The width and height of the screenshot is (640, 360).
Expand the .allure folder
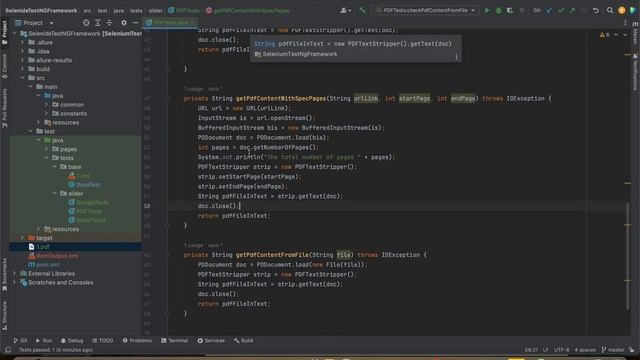point(22,42)
